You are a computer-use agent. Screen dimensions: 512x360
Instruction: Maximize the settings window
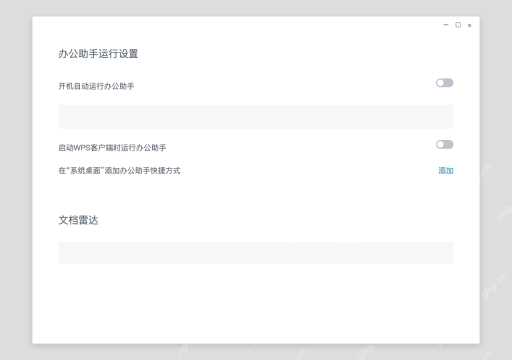[458, 25]
